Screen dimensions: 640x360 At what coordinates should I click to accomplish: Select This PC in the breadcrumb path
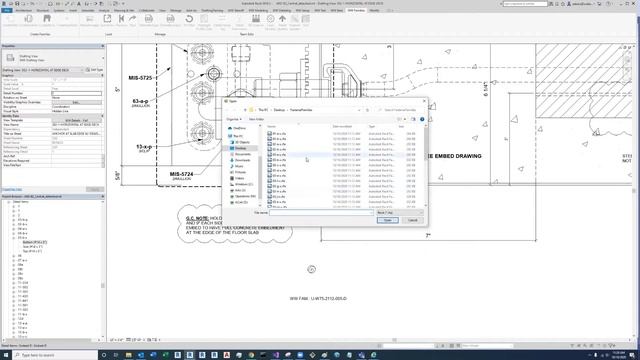[x=263, y=110]
